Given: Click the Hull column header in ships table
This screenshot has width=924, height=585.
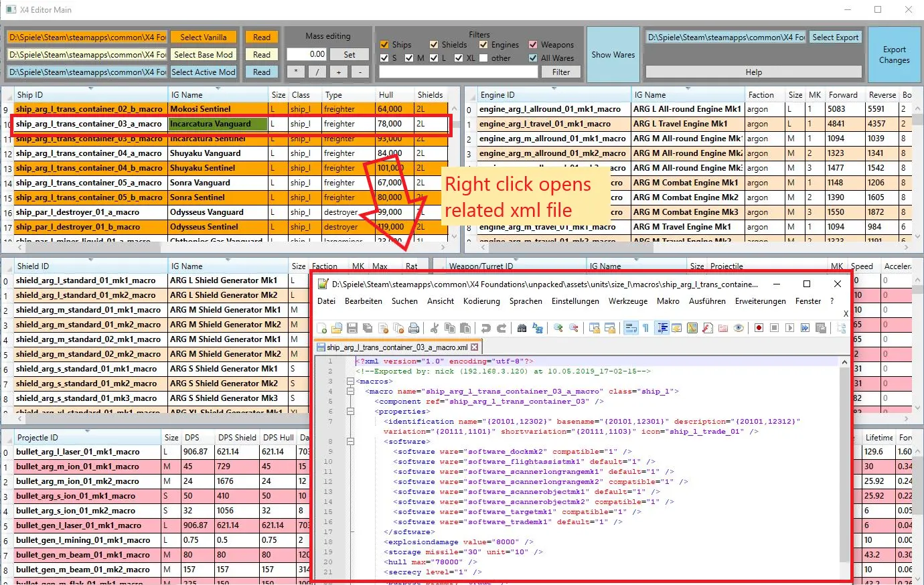Looking at the screenshot, I should [394, 95].
